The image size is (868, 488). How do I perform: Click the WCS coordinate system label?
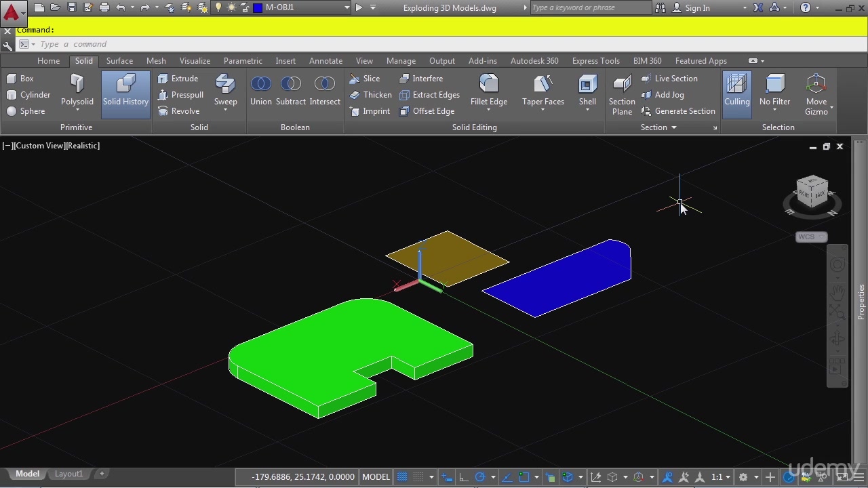pos(811,237)
